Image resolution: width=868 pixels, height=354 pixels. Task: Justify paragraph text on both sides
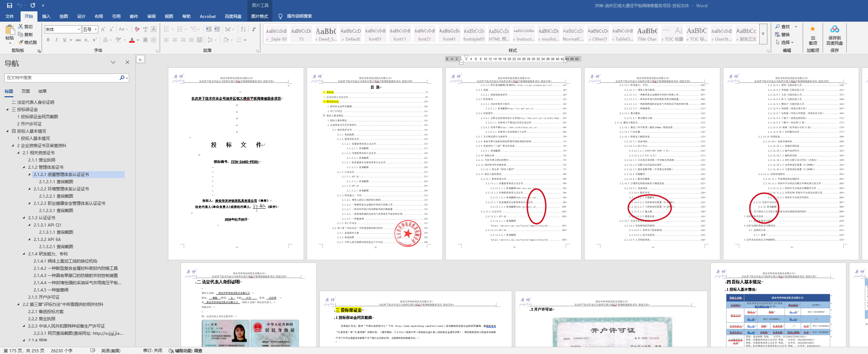point(191,40)
